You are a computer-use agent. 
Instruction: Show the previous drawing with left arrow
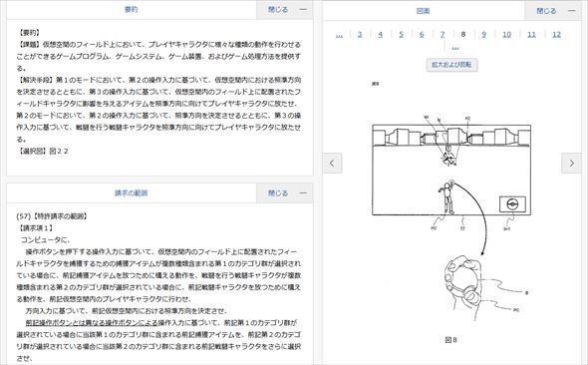332,163
